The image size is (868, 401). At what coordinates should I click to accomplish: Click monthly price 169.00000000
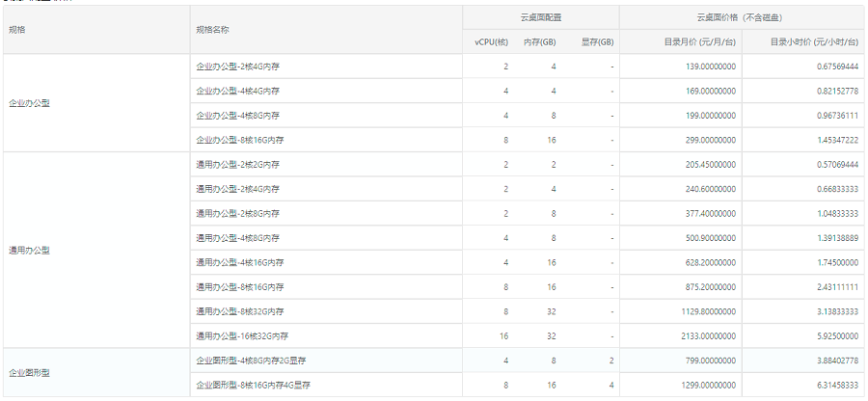tap(711, 91)
